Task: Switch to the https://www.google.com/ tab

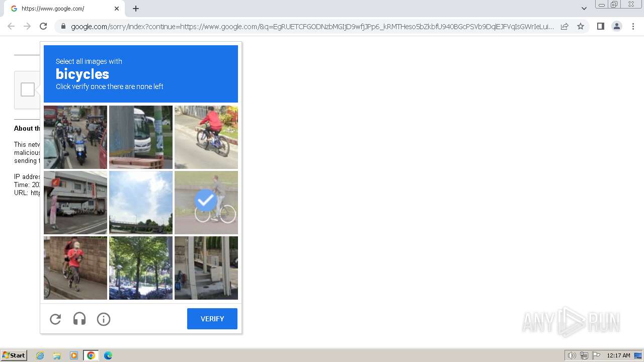Action: click(x=64, y=9)
